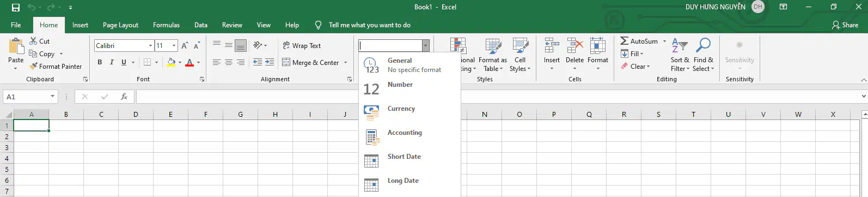Viewport: 868px width, 197px height.
Task: Choose Long Date format
Action: (409, 185)
